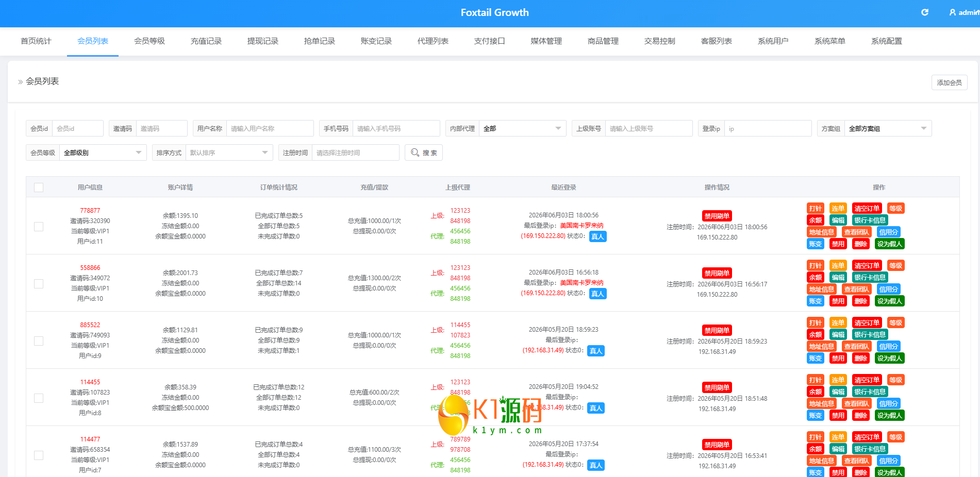This screenshot has width=980, height=477.
Task: Click 编辑 for user 778877
Action: [x=838, y=220]
